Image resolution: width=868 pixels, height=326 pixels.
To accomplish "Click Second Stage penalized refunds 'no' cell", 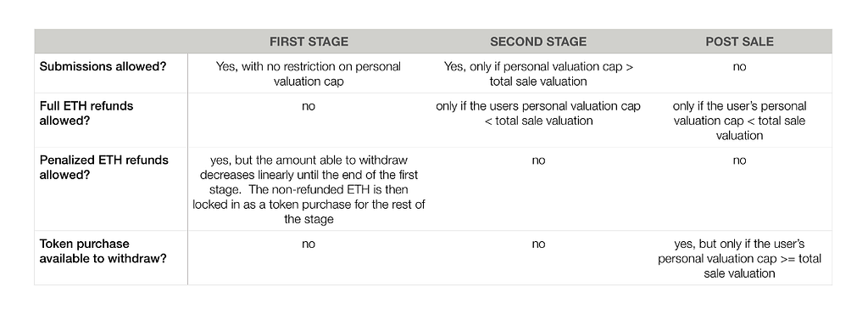I will pyautogui.click(x=538, y=160).
